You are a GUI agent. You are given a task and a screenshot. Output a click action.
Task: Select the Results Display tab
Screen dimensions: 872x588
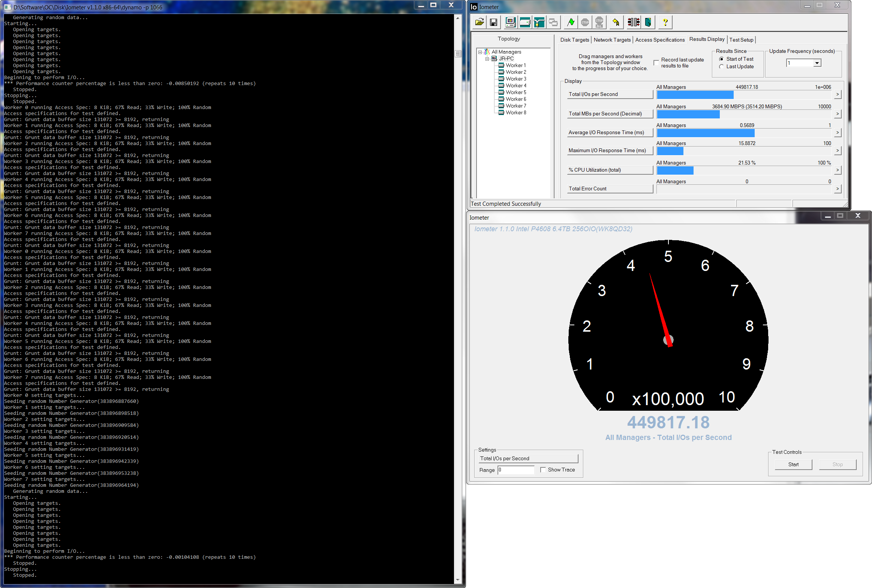707,39
